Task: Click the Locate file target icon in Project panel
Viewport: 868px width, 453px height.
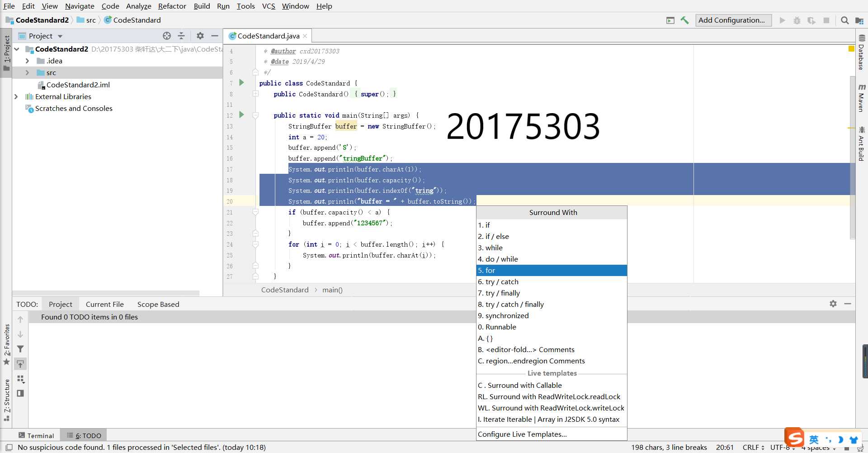Action: pos(167,36)
